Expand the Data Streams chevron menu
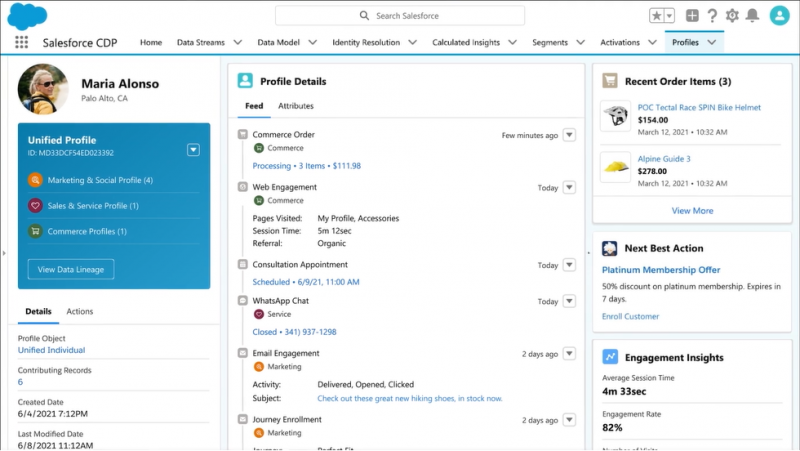Screen dimensions: 800x451 pyautogui.click(x=238, y=42)
